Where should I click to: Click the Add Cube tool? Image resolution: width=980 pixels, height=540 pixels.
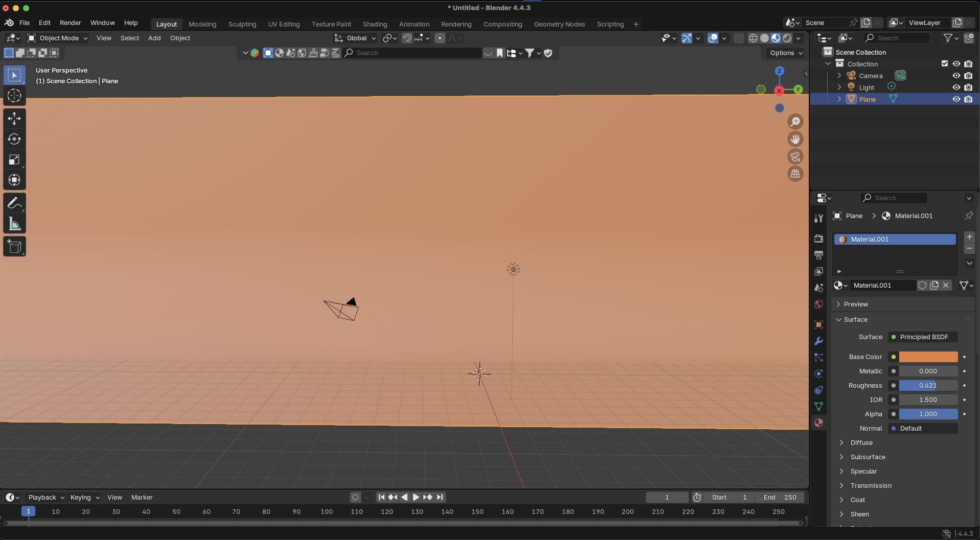[14, 247]
